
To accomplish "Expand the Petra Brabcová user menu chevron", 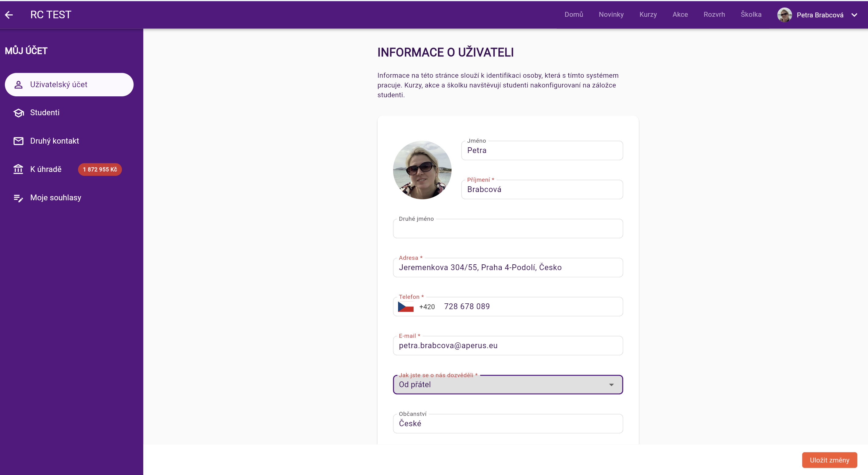I will tap(854, 15).
